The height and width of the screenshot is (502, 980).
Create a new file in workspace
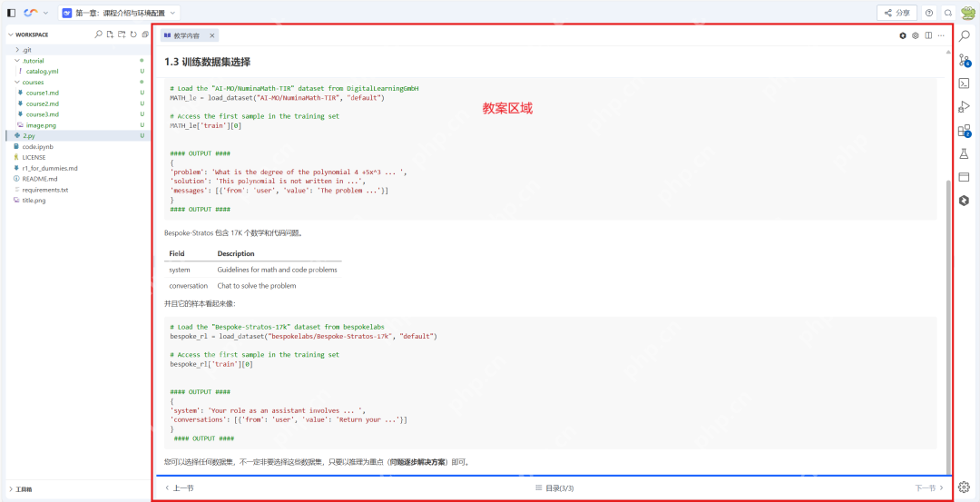click(110, 34)
